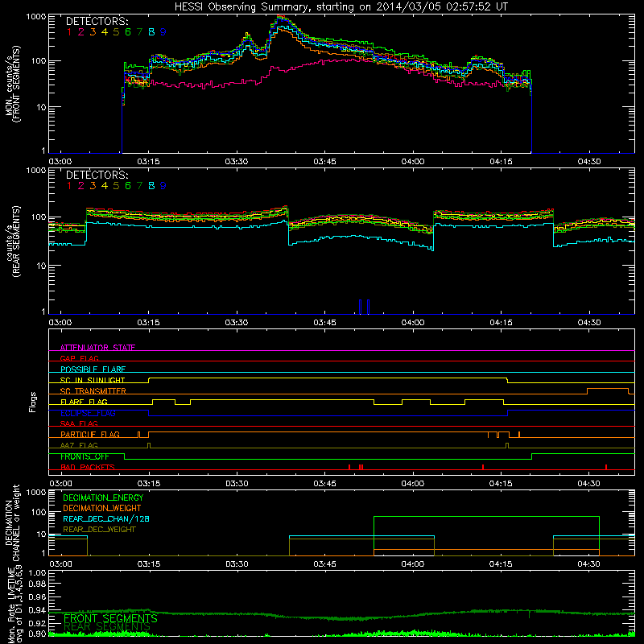The width and height of the screenshot is (644, 644).
Task: Click 03:00 tick label under decimation plot
Action: point(61,564)
